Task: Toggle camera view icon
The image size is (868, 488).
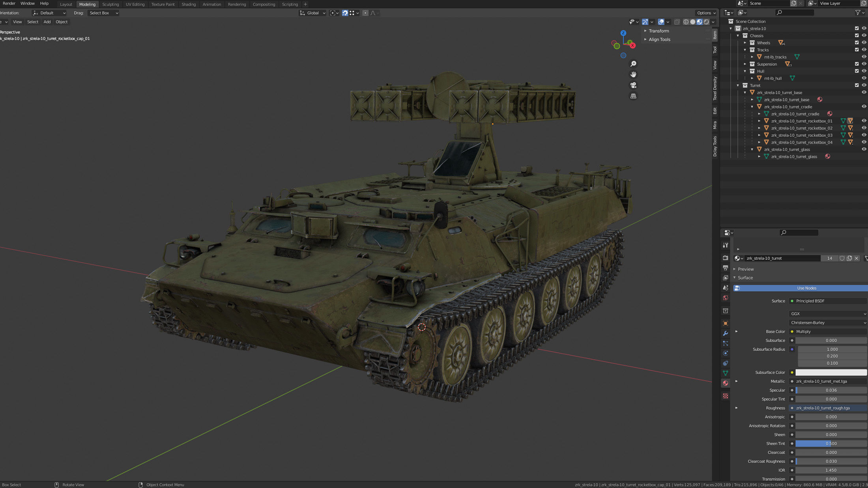Action: point(633,85)
